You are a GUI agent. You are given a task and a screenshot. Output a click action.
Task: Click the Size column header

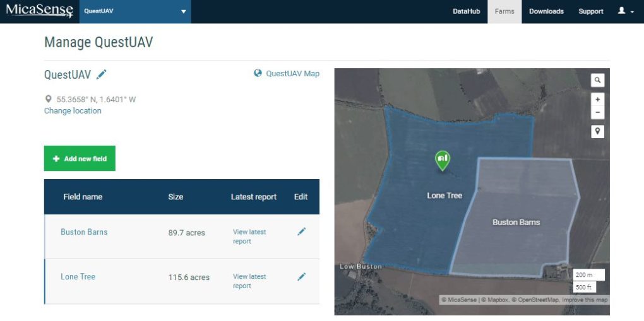click(x=176, y=197)
